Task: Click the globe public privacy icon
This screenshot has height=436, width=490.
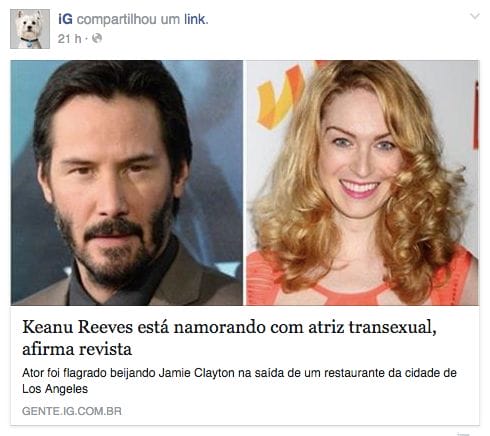Action: pyautogui.click(x=97, y=39)
